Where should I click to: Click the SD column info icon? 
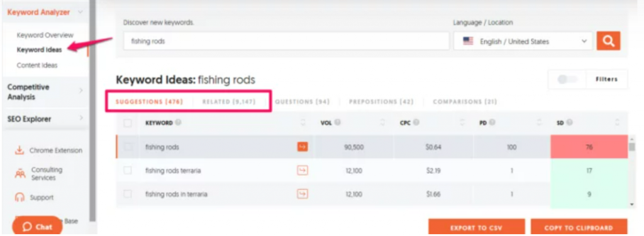(x=570, y=122)
